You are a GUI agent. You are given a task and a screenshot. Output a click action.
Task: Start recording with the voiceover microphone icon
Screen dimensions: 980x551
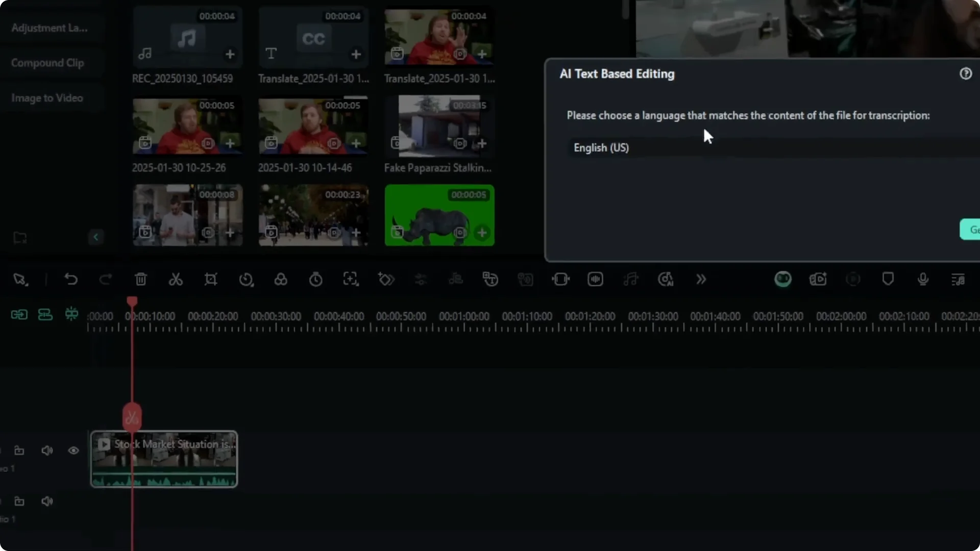tap(923, 279)
